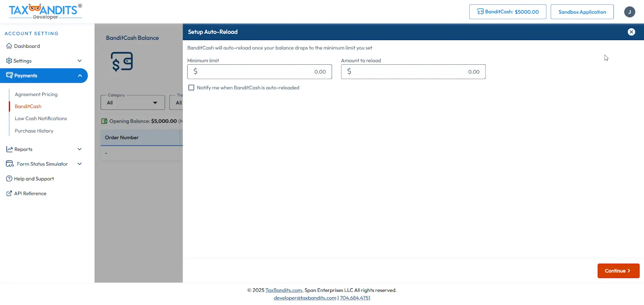Screen dimensions: 644x305
Task: Click the Reports chart icon
Action: 9,149
